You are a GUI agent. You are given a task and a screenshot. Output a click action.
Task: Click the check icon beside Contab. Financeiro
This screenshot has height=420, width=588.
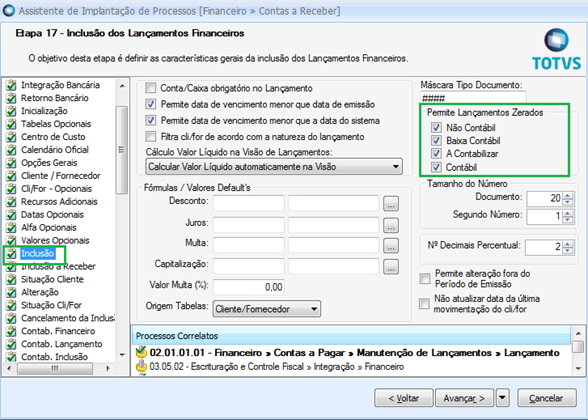coord(11,331)
